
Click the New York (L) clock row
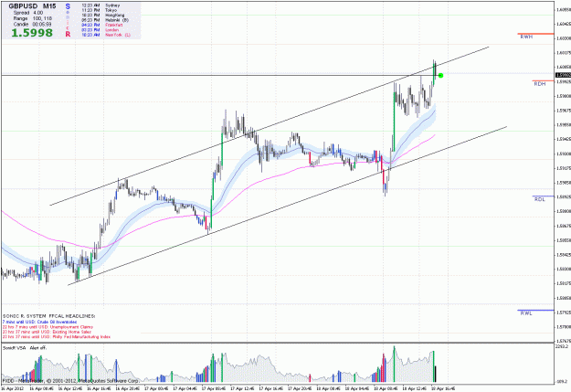pyautogui.click(x=106, y=35)
